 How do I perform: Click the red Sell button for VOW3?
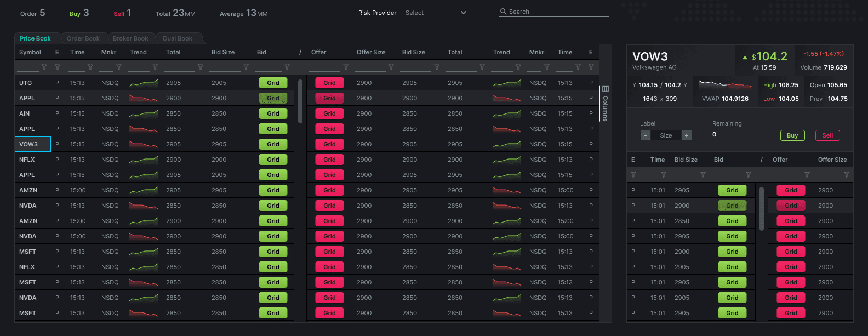point(827,135)
